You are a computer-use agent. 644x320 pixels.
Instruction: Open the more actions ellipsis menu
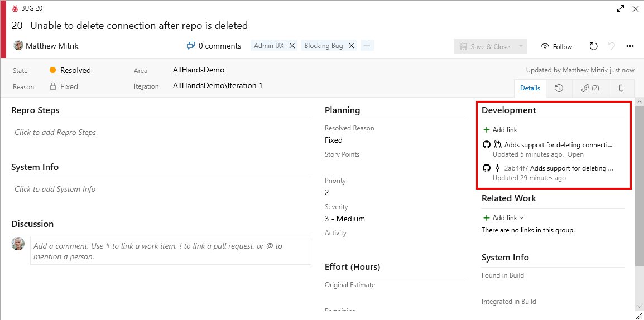click(630, 46)
